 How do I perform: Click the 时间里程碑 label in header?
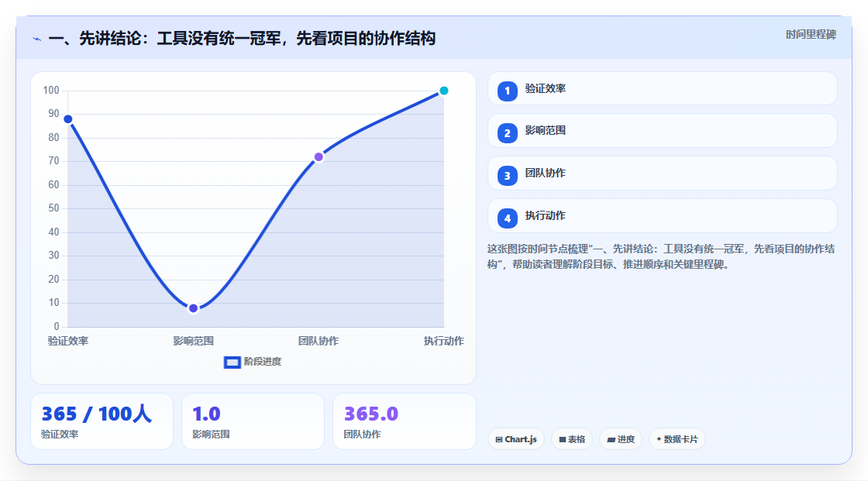(x=811, y=35)
